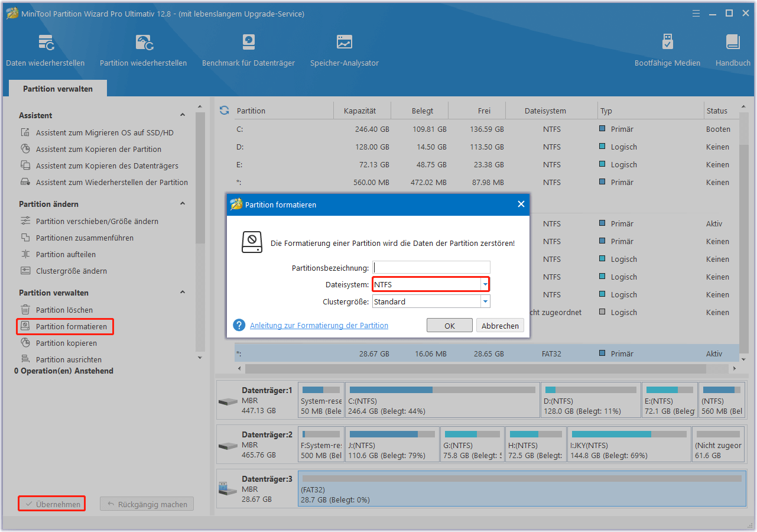
Task: Confirm formatting with OK button
Action: coord(450,326)
